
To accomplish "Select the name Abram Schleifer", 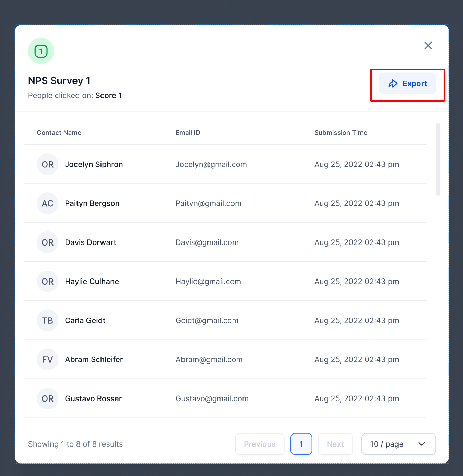I will tap(94, 360).
